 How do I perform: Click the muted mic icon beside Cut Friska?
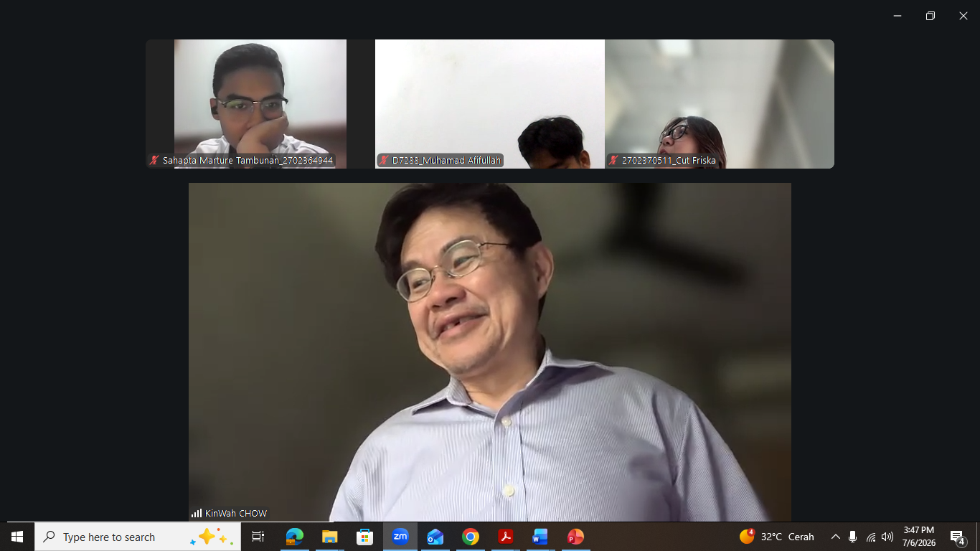click(x=613, y=161)
